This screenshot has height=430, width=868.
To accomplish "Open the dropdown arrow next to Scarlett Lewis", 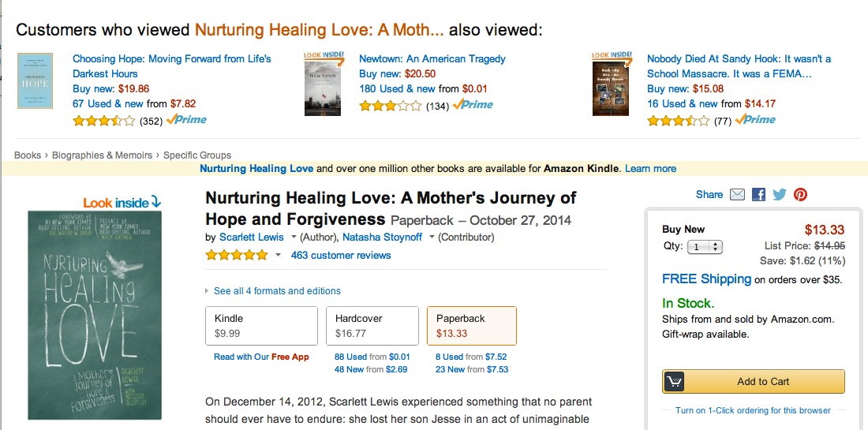I will [x=294, y=237].
